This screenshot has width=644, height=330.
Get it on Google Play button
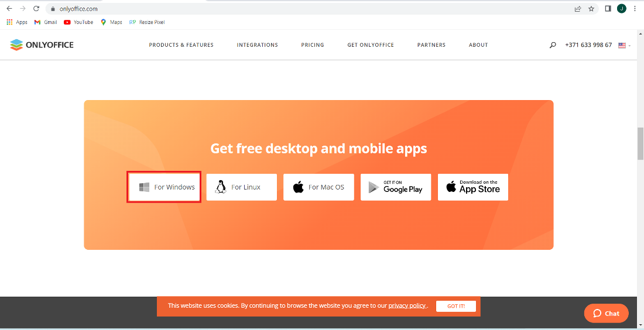396,187
